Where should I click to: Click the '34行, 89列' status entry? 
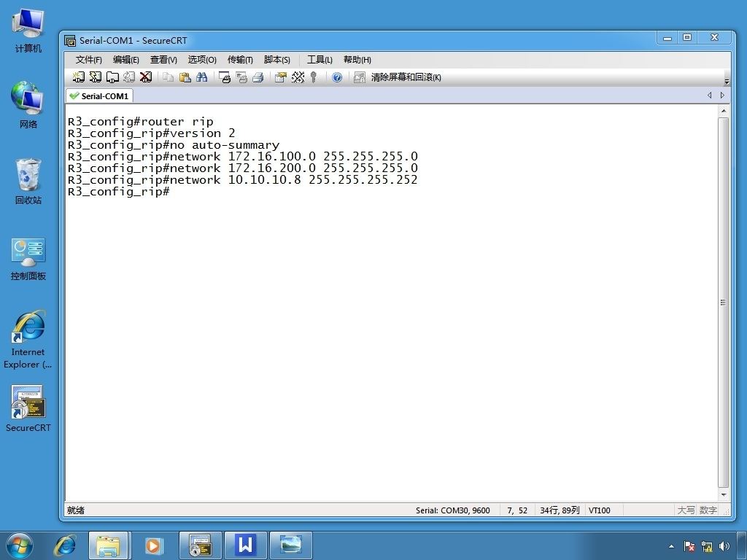click(x=560, y=510)
